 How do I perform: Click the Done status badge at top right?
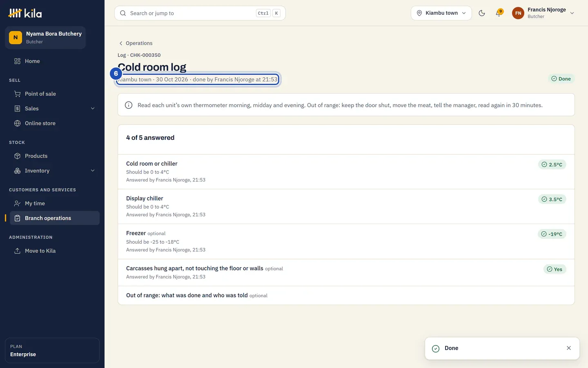coord(561,79)
